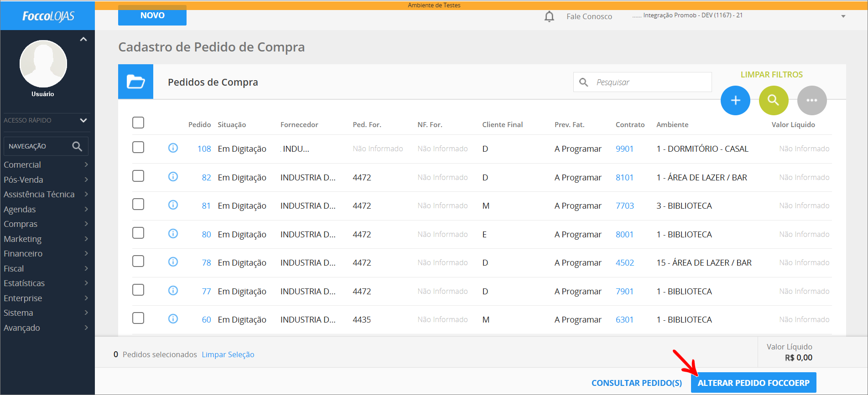This screenshot has width=868, height=395.
Task: Open info icon for order 80
Action: pos(173,234)
